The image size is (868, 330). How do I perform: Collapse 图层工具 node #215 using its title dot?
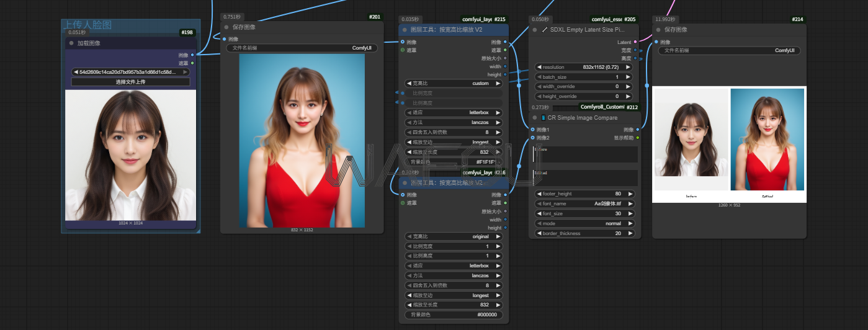(405, 30)
